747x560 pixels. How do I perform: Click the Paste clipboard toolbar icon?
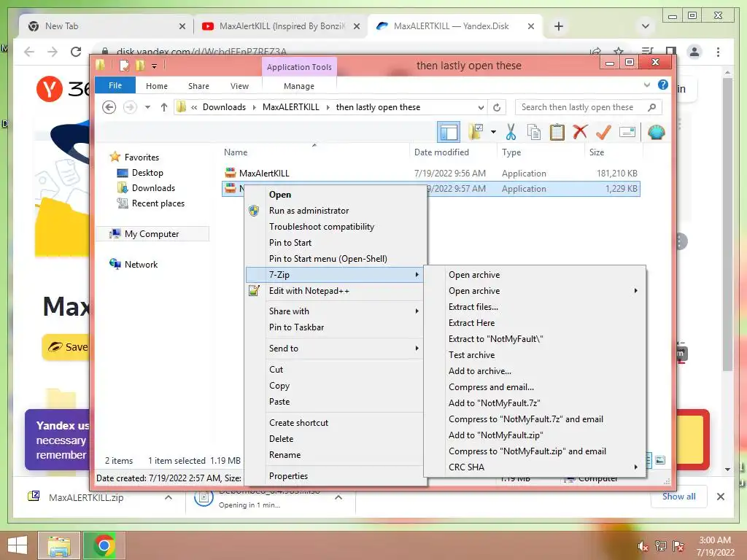pos(557,132)
